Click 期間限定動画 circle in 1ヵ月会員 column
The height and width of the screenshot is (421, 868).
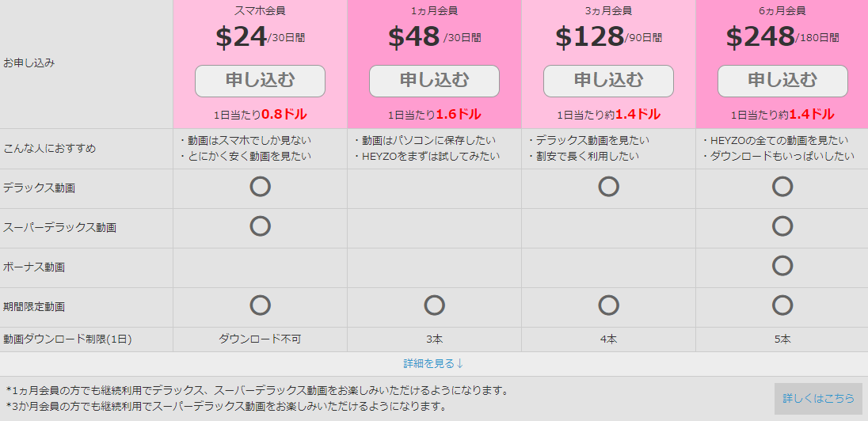point(435,305)
